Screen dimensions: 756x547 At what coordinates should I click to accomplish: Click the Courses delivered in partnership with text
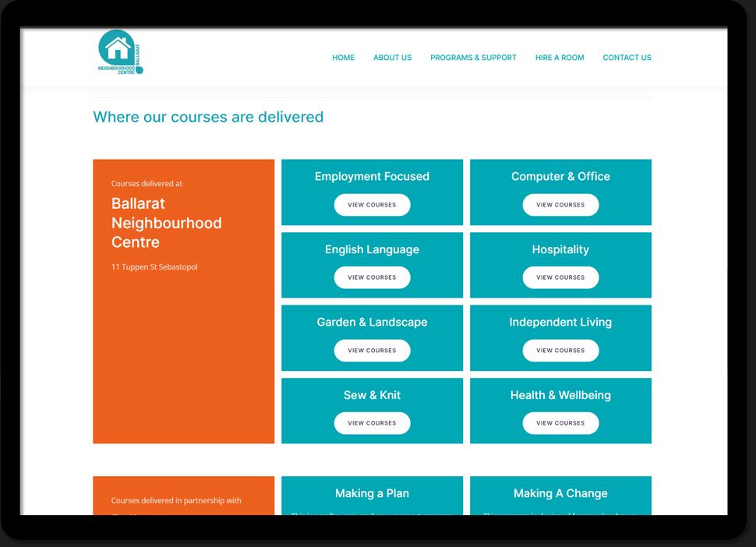pyautogui.click(x=176, y=501)
